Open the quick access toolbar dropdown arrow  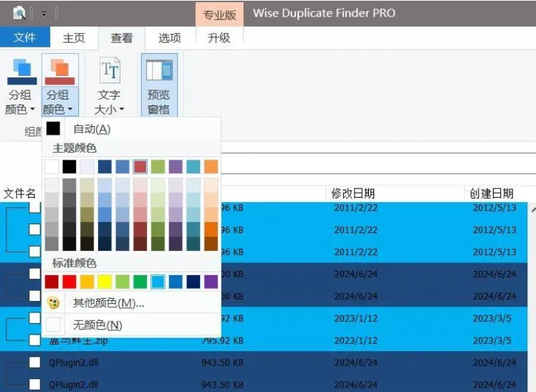point(44,14)
